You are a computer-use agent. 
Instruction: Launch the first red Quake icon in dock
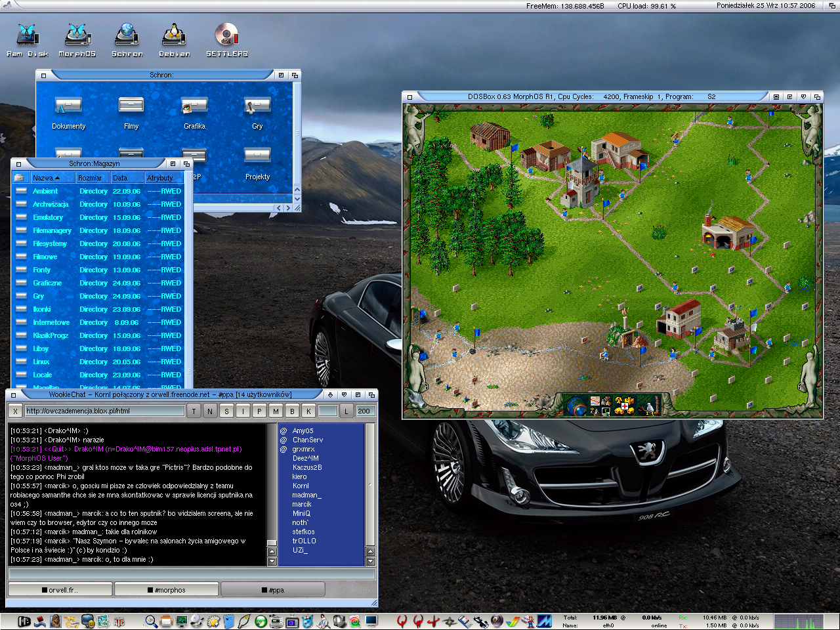pos(402,621)
